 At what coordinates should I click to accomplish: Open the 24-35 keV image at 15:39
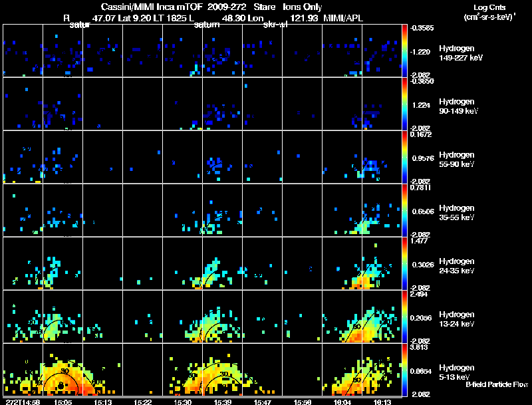[x=223, y=263]
